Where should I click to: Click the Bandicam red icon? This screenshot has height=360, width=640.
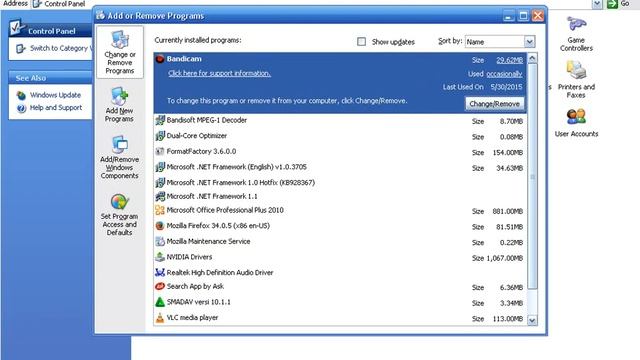[160, 59]
